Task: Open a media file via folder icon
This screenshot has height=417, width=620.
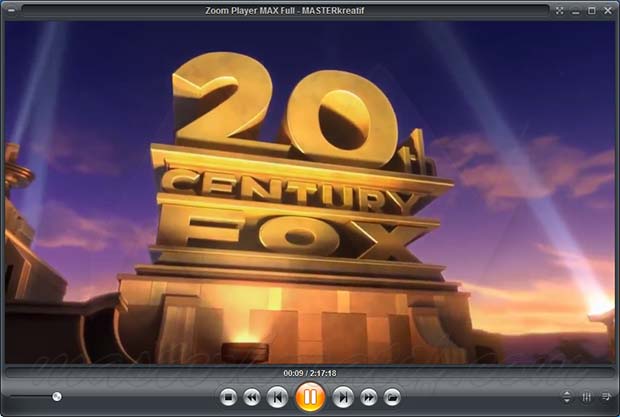Action: [x=392, y=397]
